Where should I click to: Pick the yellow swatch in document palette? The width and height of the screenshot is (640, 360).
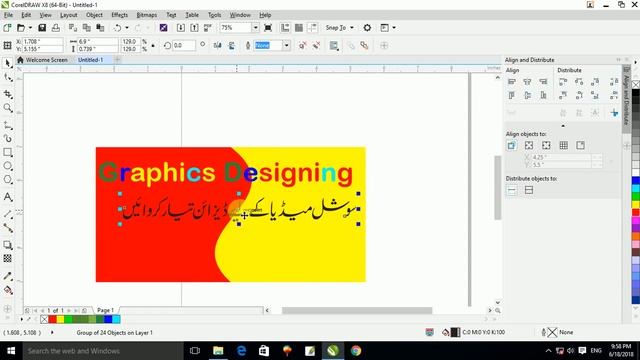(60, 319)
